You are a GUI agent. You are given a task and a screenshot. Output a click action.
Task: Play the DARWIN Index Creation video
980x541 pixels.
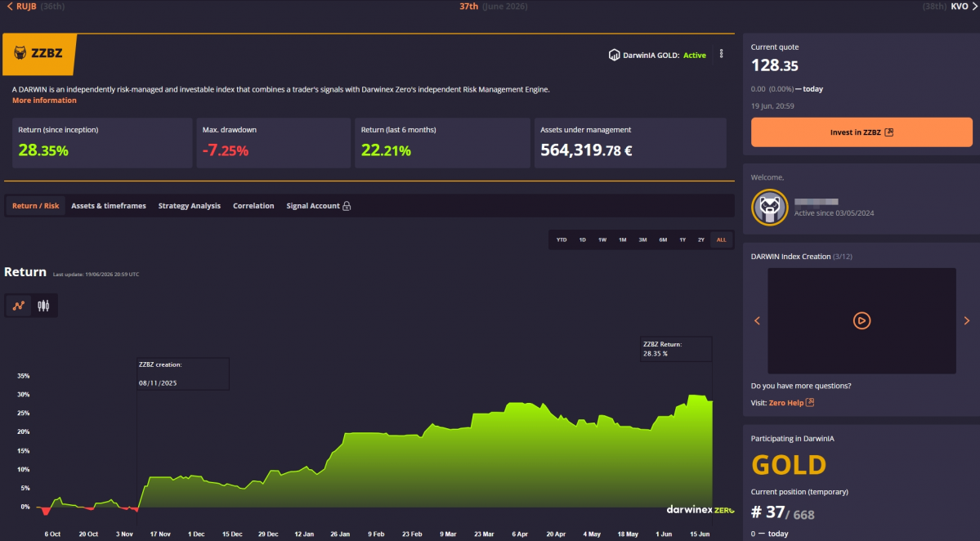861,320
